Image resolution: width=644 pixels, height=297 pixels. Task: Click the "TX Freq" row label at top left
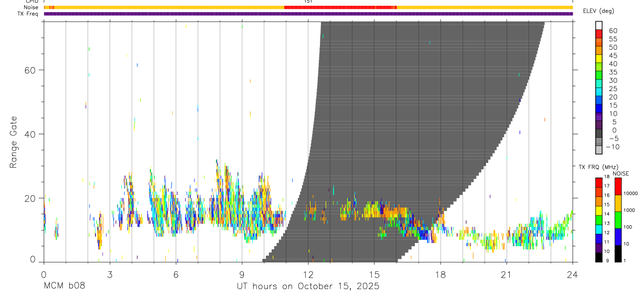tap(28, 14)
